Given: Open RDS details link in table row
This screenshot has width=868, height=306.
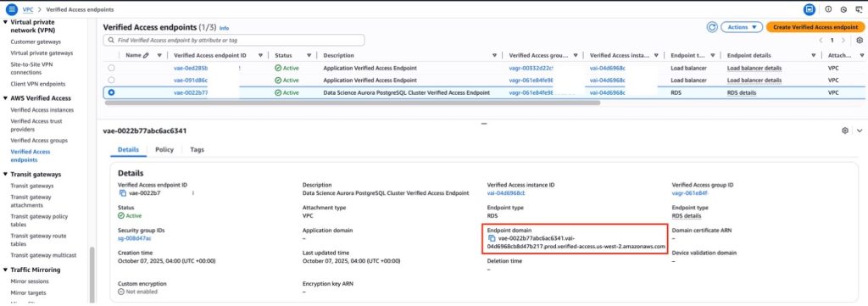Looking at the screenshot, I should point(741,92).
